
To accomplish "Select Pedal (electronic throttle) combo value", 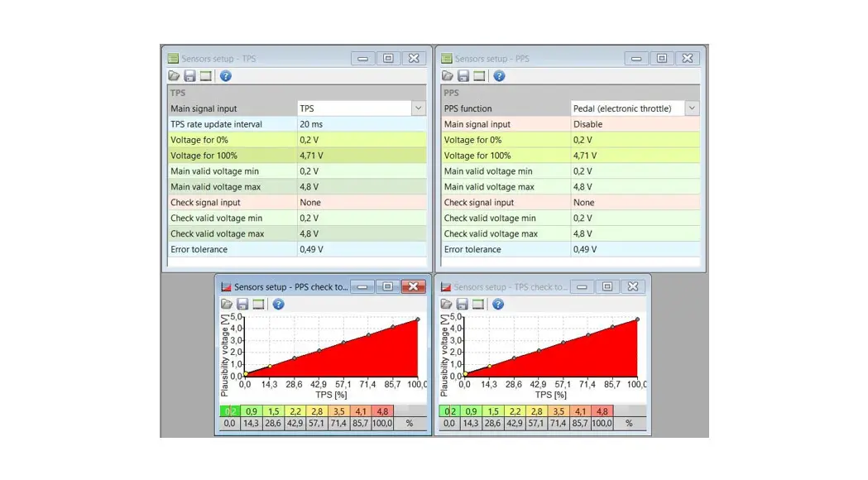I will 628,108.
